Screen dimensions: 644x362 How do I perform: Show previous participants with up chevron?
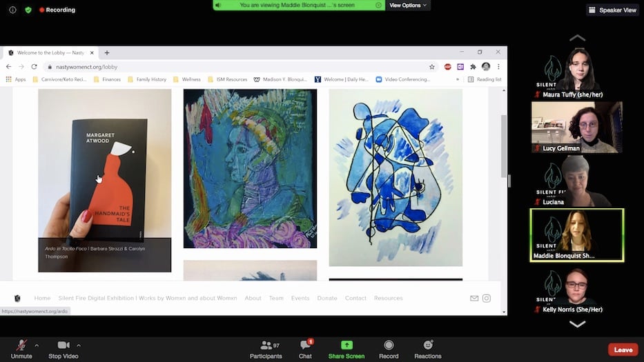pos(577,38)
